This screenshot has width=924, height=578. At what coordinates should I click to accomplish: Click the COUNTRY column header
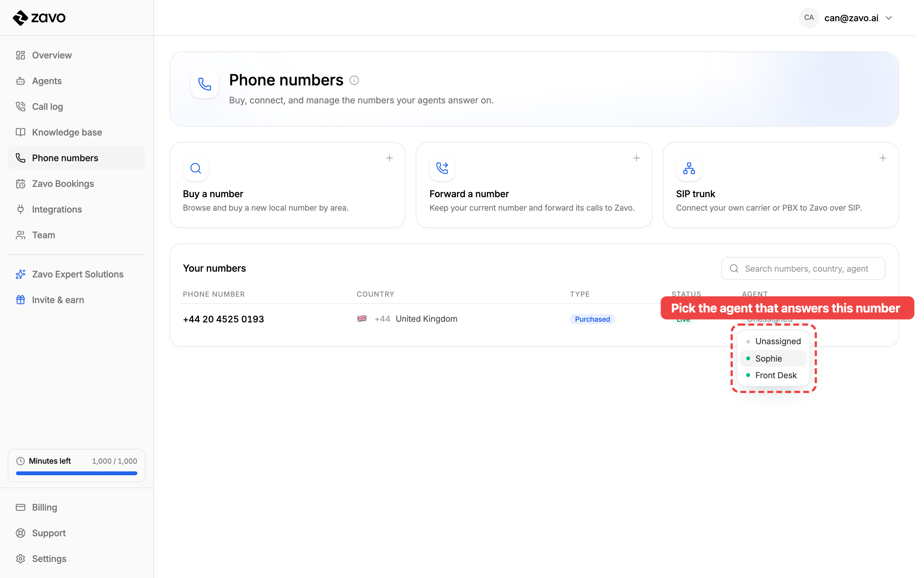pos(375,294)
